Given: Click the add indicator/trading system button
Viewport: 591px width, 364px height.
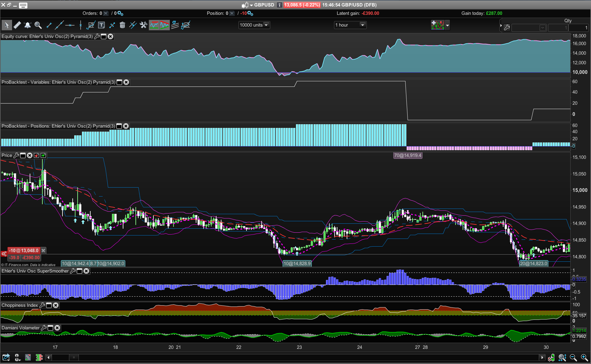Looking at the screenshot, I should pos(438,25).
